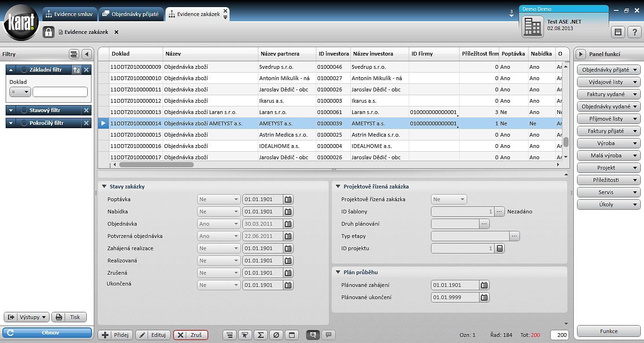
Task: Click the Zruš button
Action: pyautogui.click(x=191, y=335)
